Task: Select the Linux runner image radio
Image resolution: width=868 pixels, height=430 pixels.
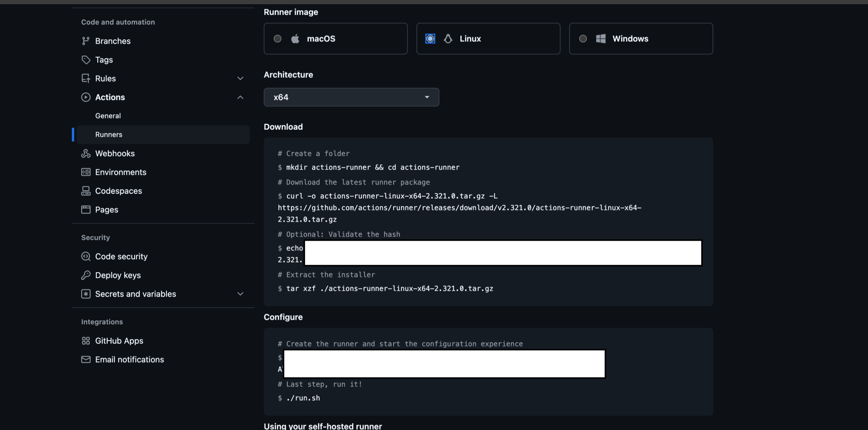Action: [430, 38]
